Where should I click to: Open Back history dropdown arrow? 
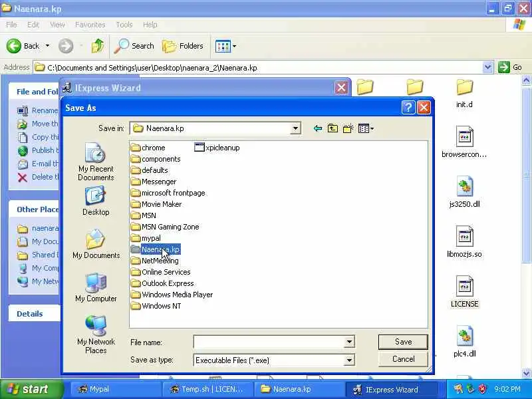point(47,46)
